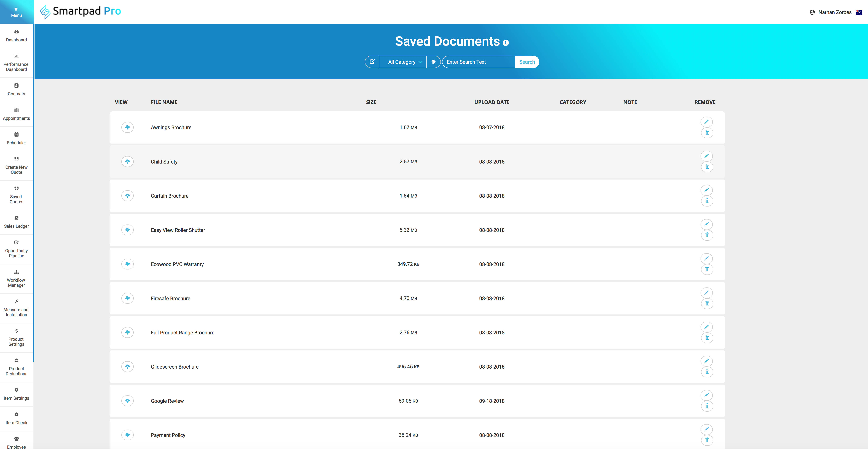The width and height of the screenshot is (868, 449).
Task: Edit the Easy View Roller Shutter entry
Action: pos(707,224)
